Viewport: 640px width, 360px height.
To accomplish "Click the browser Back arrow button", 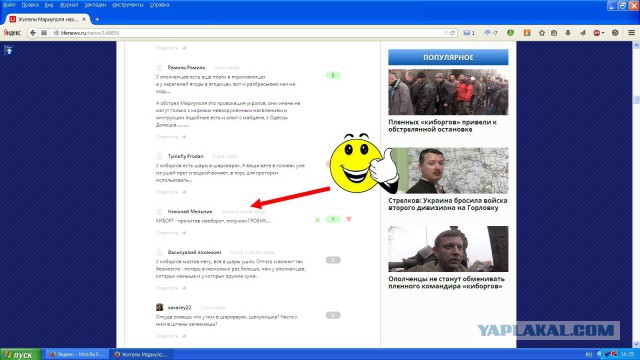I will (33, 33).
